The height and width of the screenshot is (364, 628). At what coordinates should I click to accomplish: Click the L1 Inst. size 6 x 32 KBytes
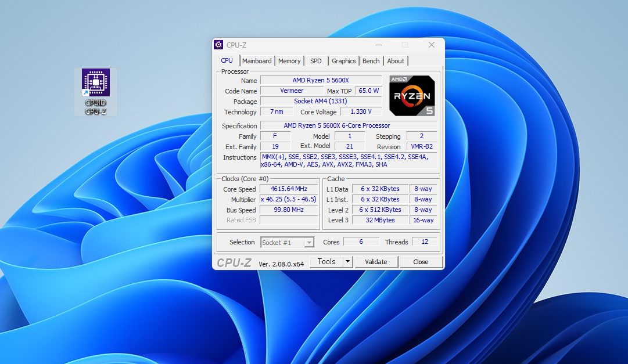[x=380, y=200]
